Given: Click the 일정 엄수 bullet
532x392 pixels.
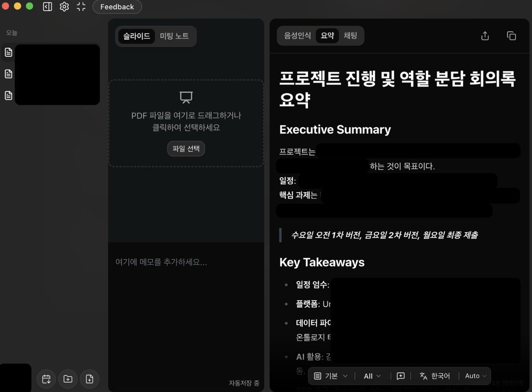Looking at the screenshot, I should tap(312, 285).
